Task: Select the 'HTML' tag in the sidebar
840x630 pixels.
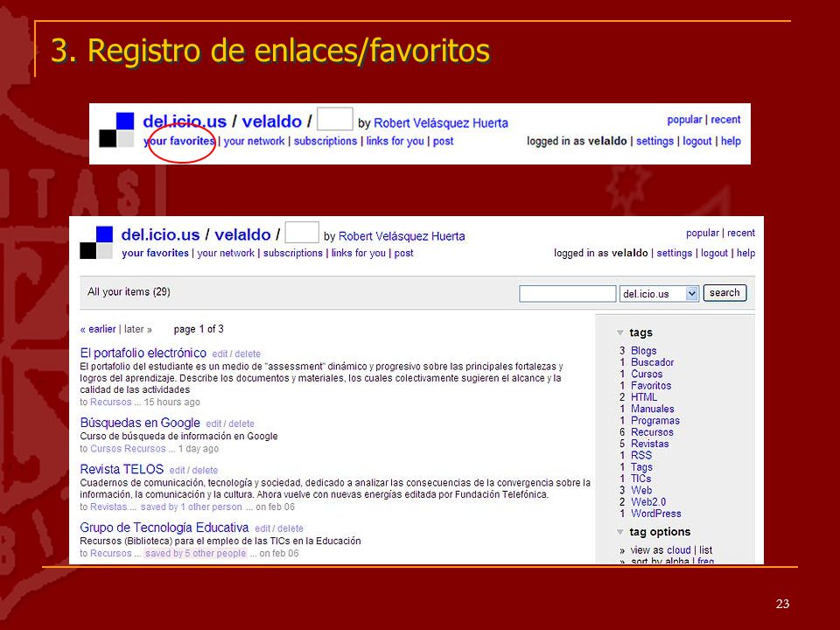Action: (644, 397)
